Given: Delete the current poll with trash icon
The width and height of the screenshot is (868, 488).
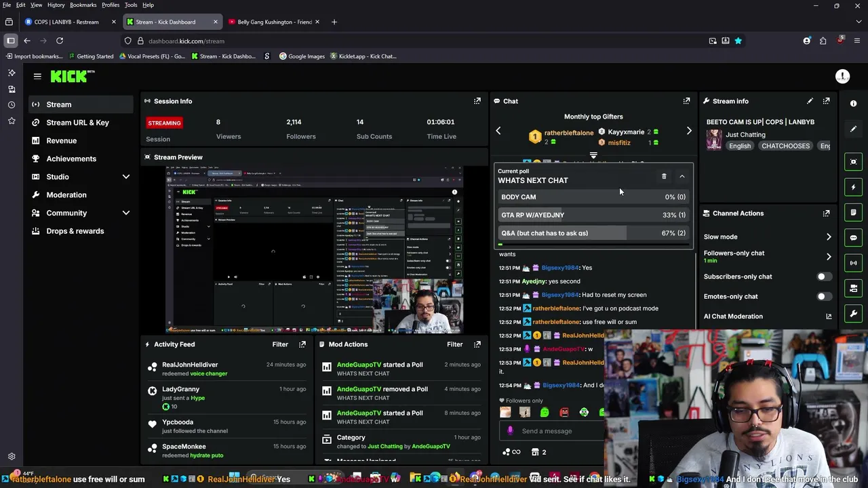Looking at the screenshot, I should (664, 176).
